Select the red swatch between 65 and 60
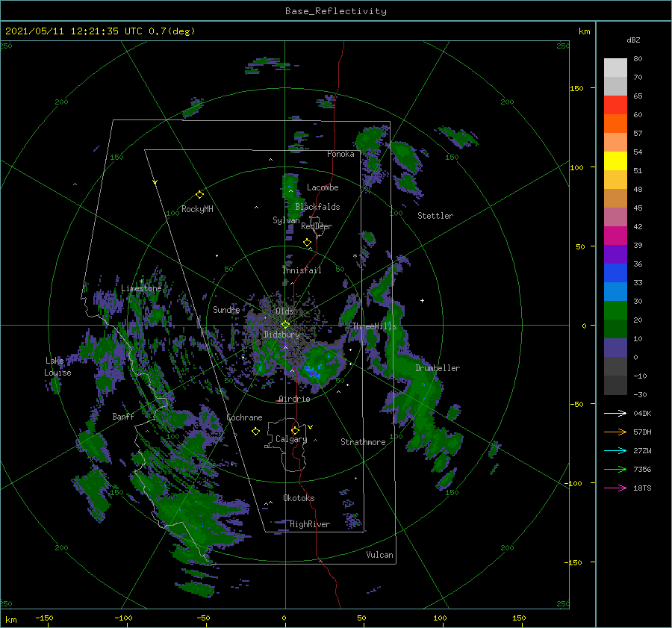672x628 pixels. tap(615, 105)
